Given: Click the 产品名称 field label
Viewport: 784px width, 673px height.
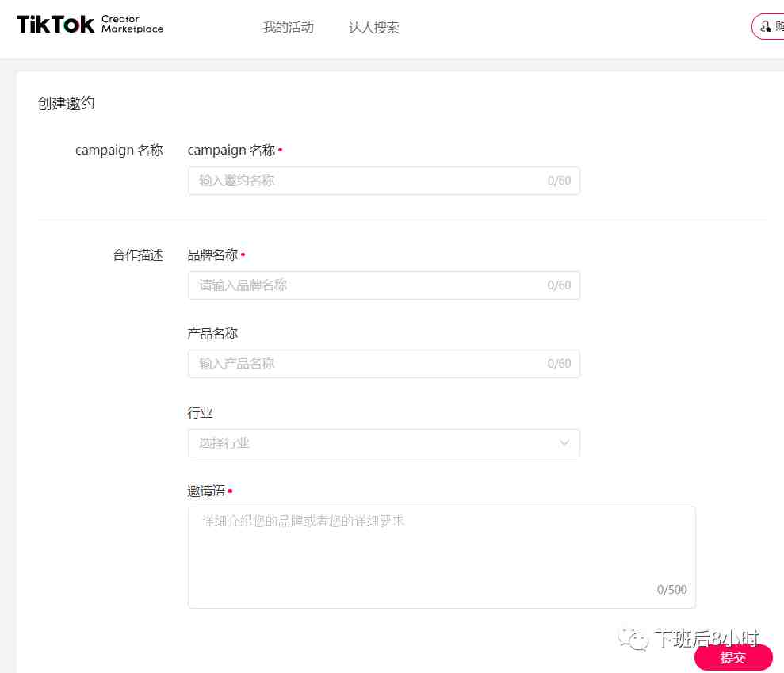Looking at the screenshot, I should click(x=212, y=334).
